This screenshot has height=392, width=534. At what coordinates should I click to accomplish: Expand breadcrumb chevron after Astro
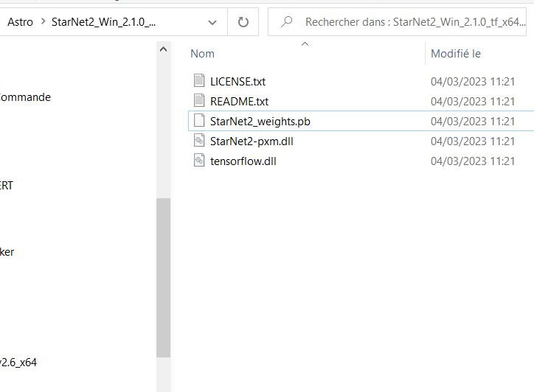click(x=42, y=22)
